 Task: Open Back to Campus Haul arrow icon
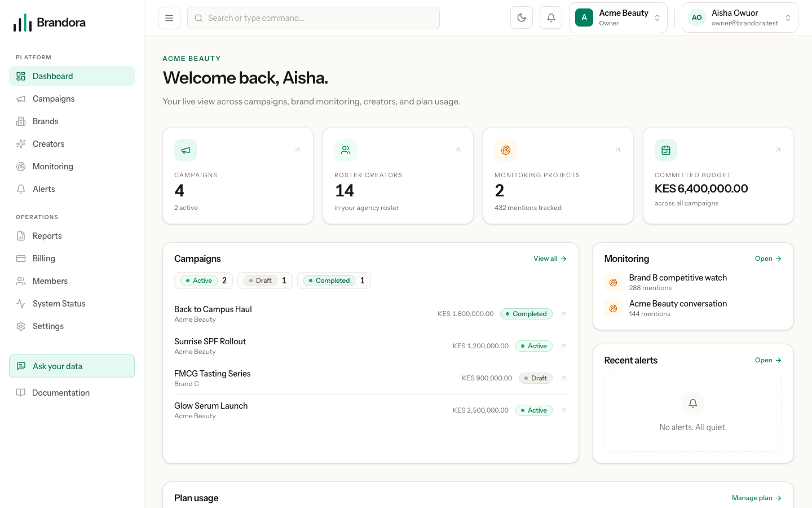[563, 314]
